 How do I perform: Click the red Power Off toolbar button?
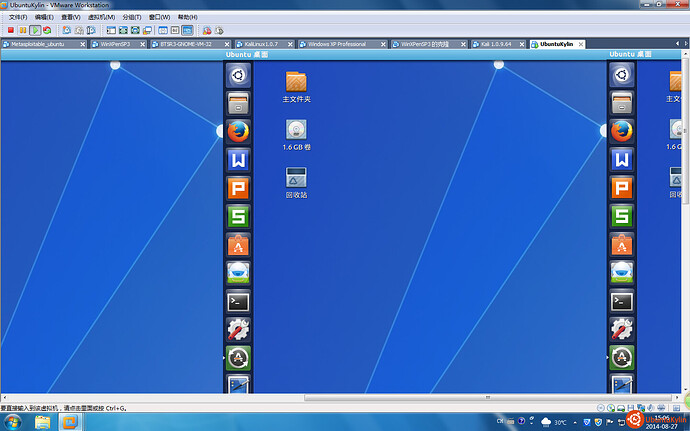tap(10, 31)
